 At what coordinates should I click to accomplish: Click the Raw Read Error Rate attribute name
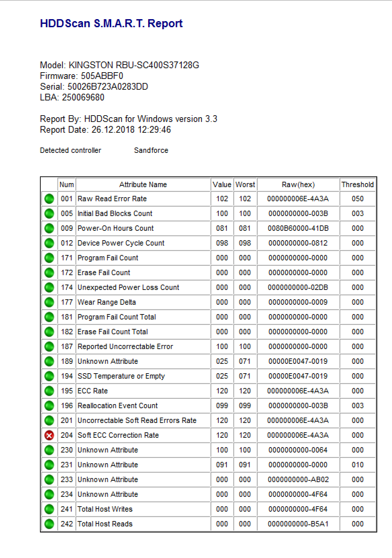[112, 199]
